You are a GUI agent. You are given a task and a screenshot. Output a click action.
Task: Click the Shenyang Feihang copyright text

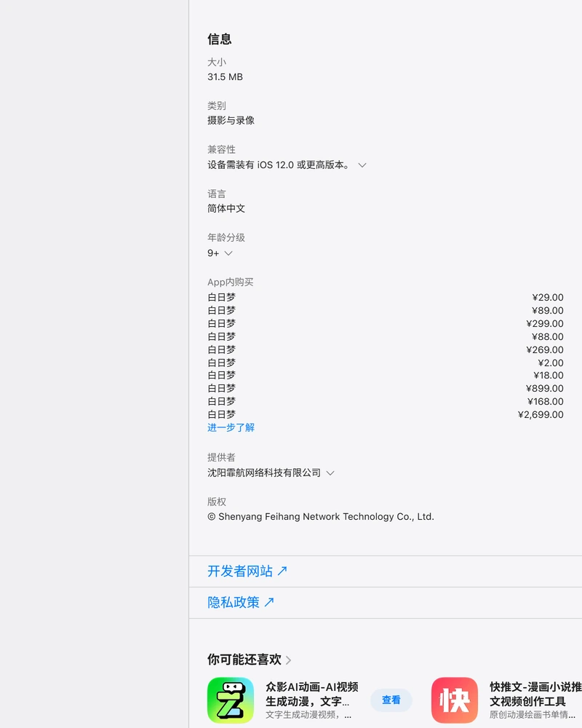pyautogui.click(x=321, y=517)
